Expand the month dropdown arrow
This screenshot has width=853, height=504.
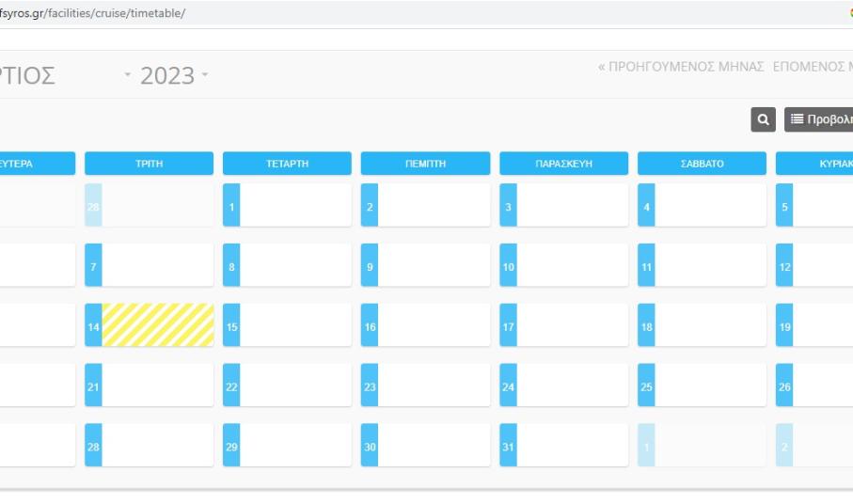click(129, 74)
